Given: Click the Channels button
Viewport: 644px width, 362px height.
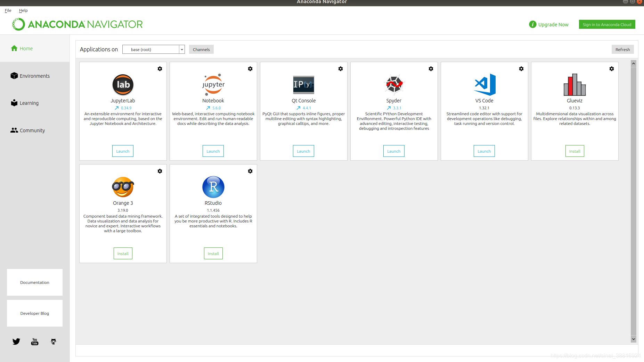Looking at the screenshot, I should click(201, 49).
